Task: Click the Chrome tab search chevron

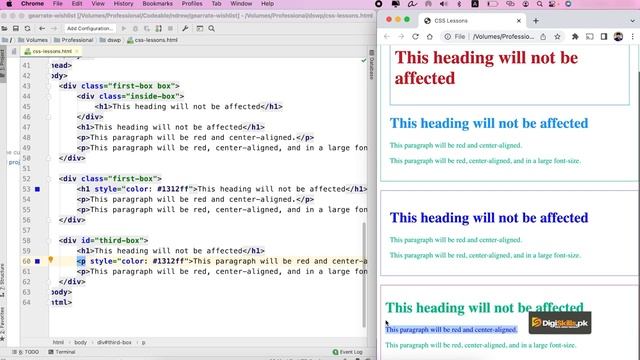Action: pos(633,20)
